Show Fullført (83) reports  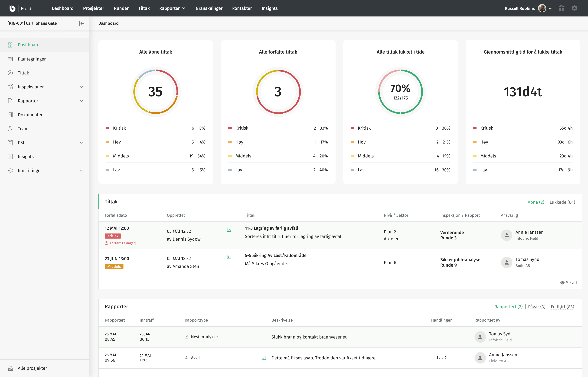coord(562,307)
